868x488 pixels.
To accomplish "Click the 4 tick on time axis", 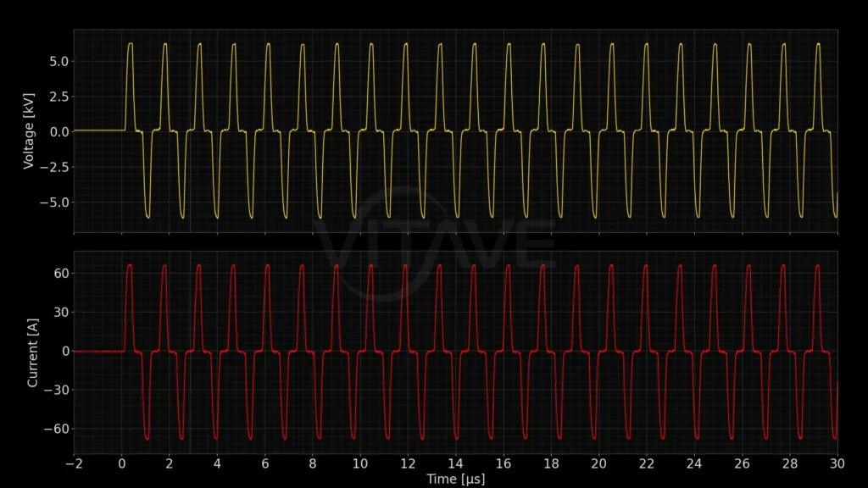I will click(217, 463).
